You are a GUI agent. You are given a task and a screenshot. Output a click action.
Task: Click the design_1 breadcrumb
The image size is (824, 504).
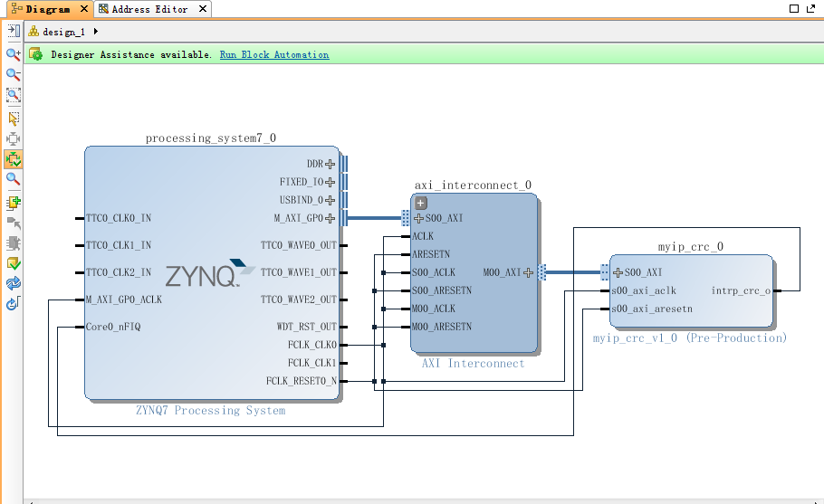(x=63, y=32)
